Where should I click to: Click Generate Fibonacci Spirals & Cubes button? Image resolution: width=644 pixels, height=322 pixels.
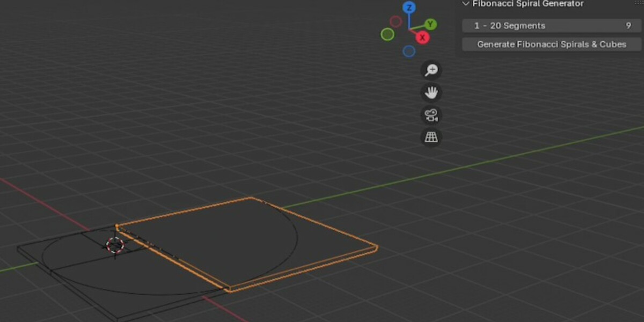552,44
